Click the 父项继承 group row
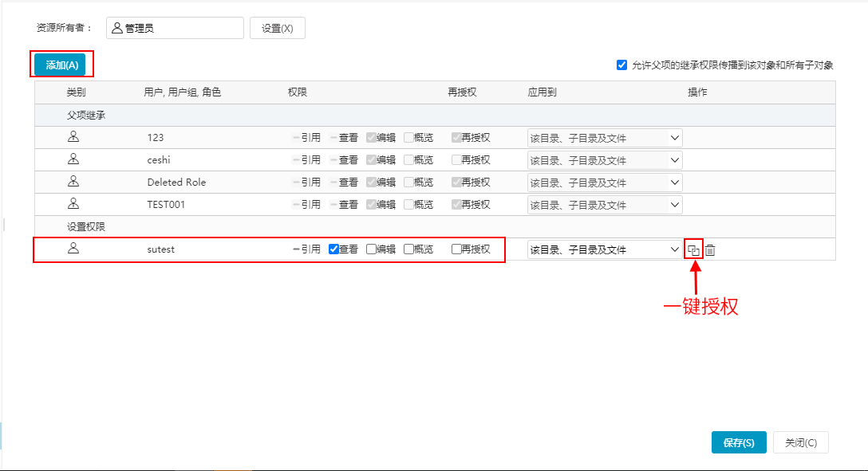 (435, 115)
